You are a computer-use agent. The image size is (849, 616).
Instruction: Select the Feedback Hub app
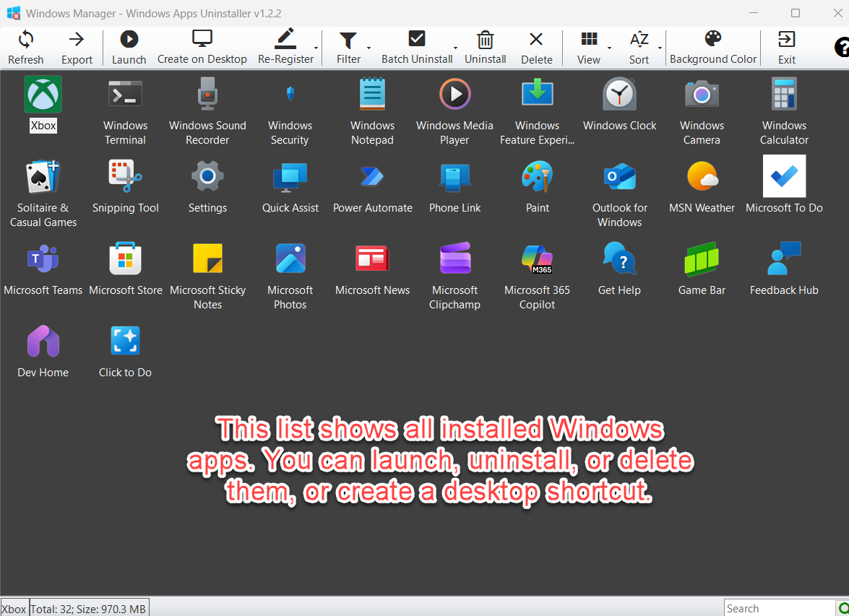tap(784, 269)
